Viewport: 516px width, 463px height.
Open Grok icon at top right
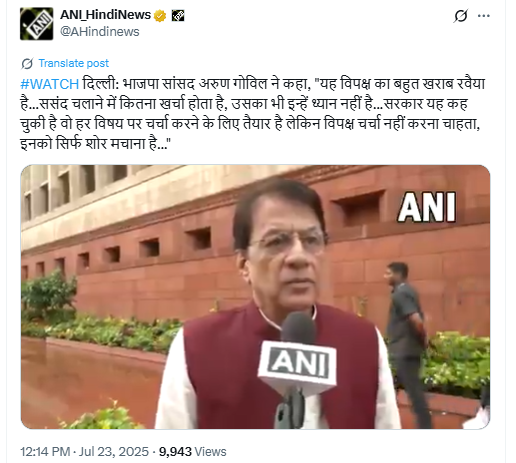pyautogui.click(x=460, y=16)
